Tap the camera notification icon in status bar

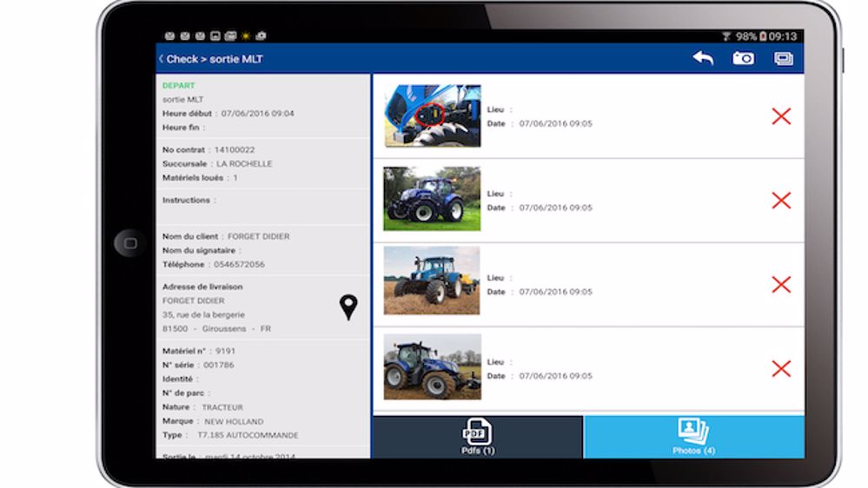[x=261, y=36]
